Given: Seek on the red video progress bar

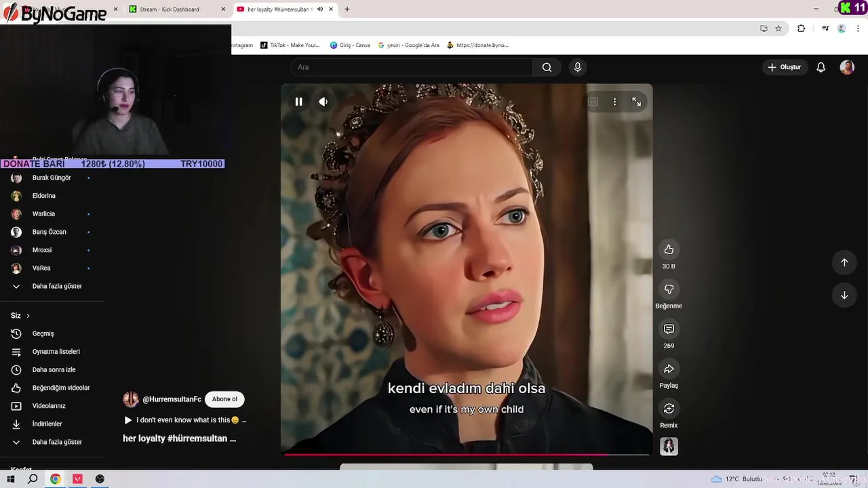Looking at the screenshot, I should point(467,454).
